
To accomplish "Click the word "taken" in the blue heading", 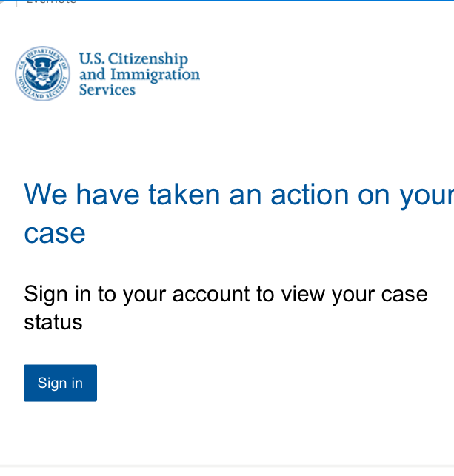I will pos(184,195).
